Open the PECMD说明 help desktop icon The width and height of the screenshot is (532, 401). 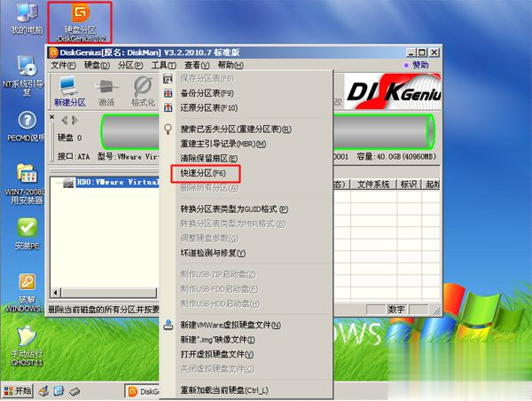point(26,126)
